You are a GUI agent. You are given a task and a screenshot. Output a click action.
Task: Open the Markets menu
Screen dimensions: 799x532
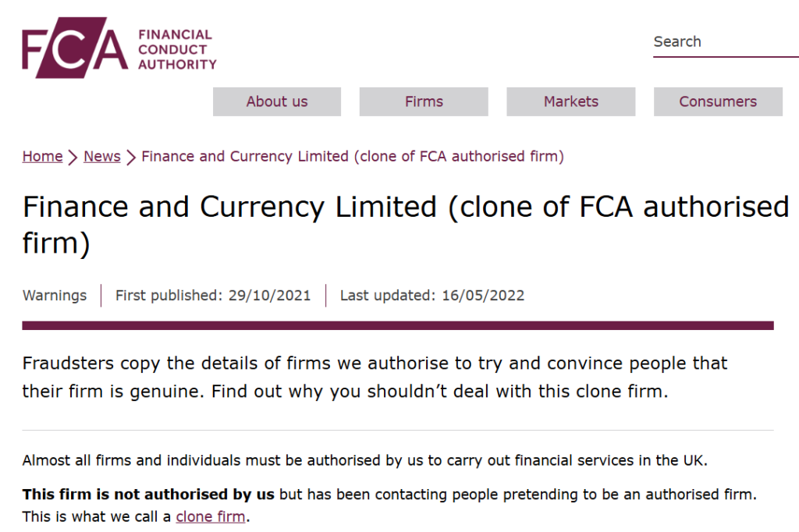(570, 101)
